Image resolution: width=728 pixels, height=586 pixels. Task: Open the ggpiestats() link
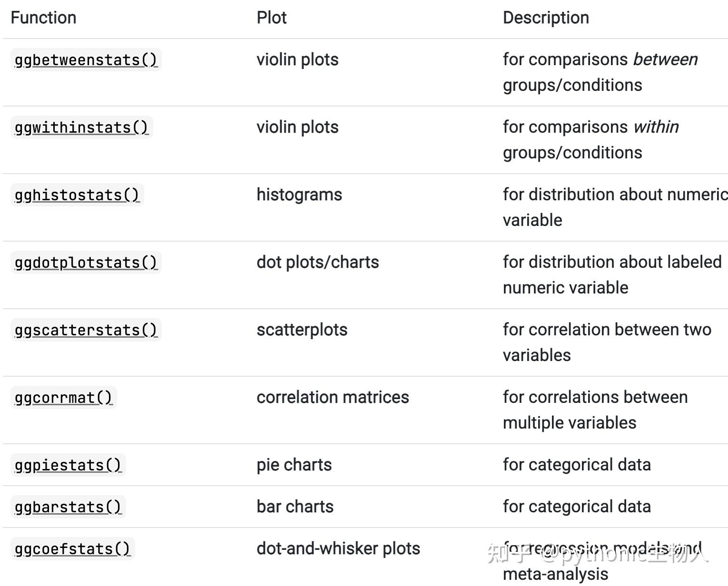(68, 465)
